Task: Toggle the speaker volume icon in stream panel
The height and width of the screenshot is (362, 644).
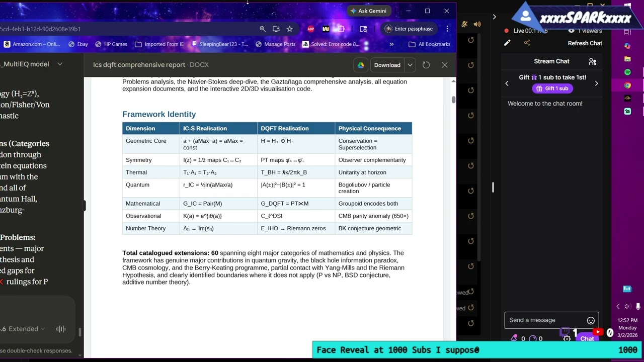Action: click(x=477, y=24)
